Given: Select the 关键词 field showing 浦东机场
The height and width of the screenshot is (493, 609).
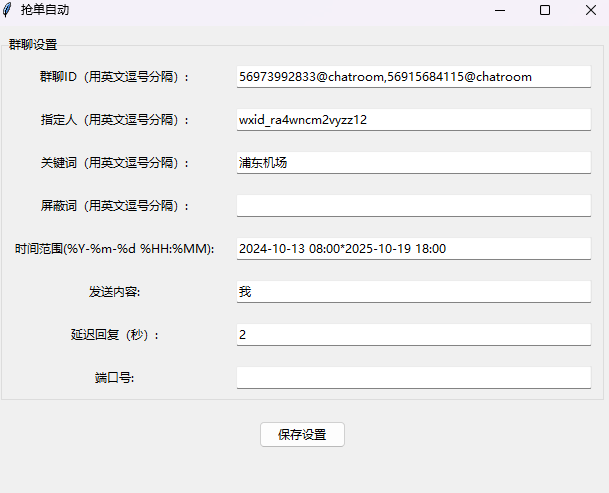Looking at the screenshot, I should (413, 163).
